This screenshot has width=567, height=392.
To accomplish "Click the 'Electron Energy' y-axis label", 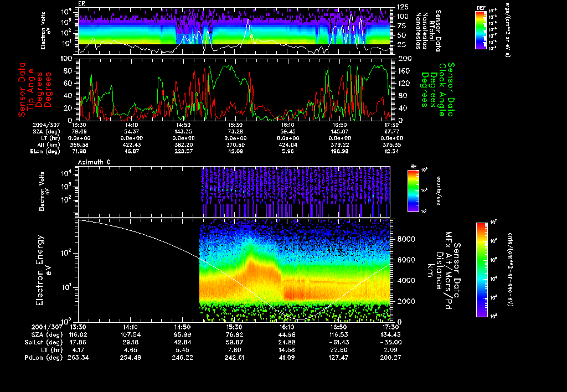I will click(x=40, y=271).
